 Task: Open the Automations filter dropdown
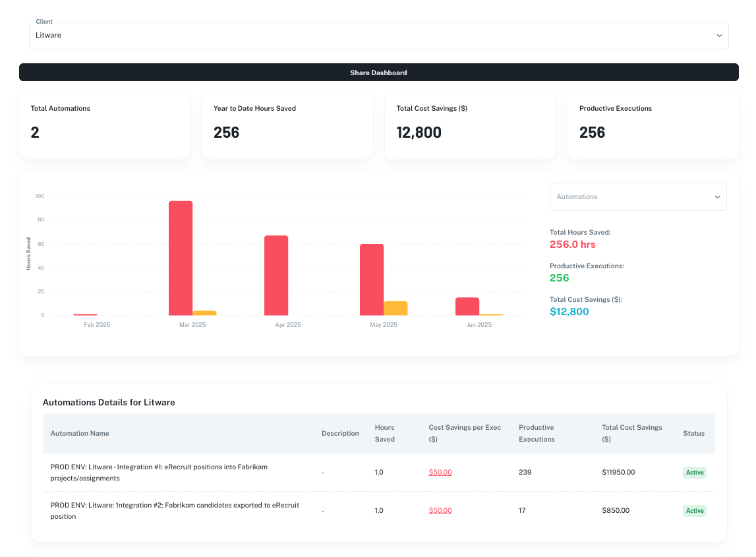[638, 196]
